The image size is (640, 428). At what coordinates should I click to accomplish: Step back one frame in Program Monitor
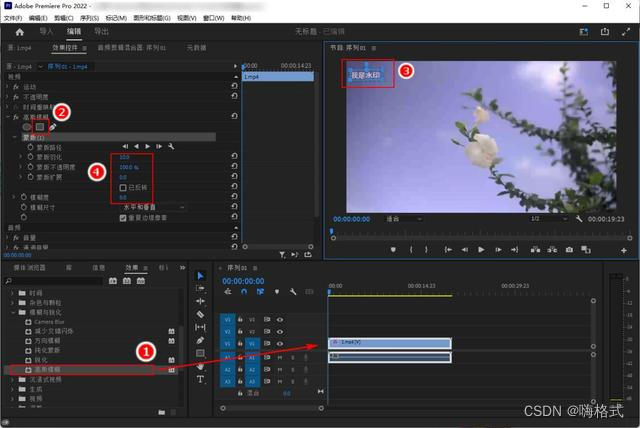(x=464, y=250)
